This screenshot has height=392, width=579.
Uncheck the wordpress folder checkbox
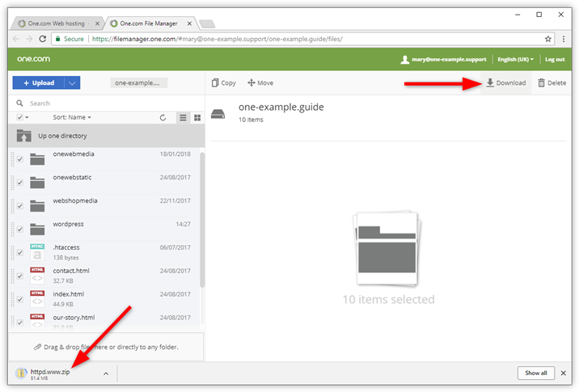[x=20, y=230]
